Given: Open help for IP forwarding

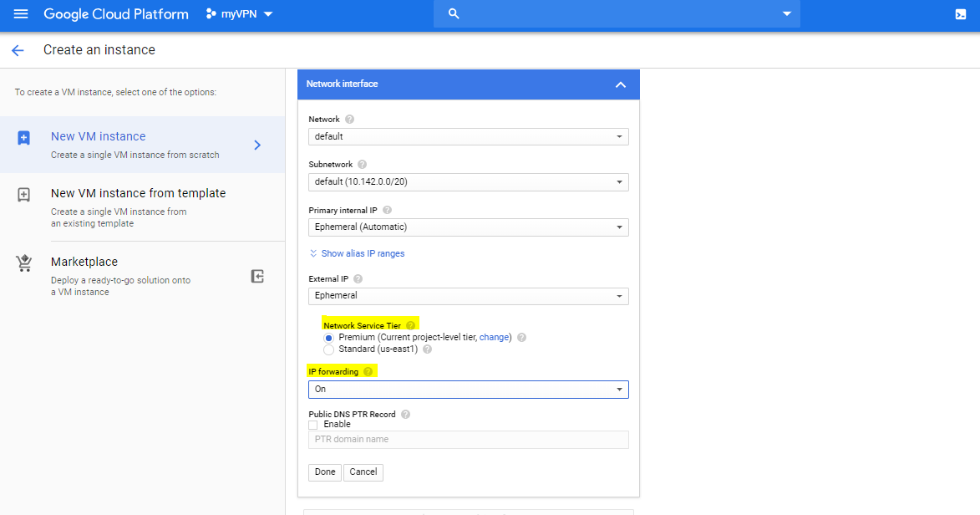Looking at the screenshot, I should click(368, 372).
